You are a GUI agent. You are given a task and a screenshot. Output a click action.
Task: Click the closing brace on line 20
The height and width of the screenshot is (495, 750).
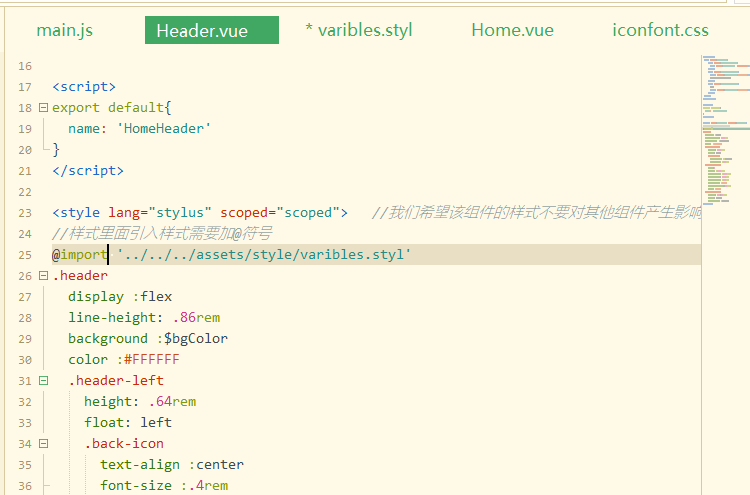(x=56, y=150)
